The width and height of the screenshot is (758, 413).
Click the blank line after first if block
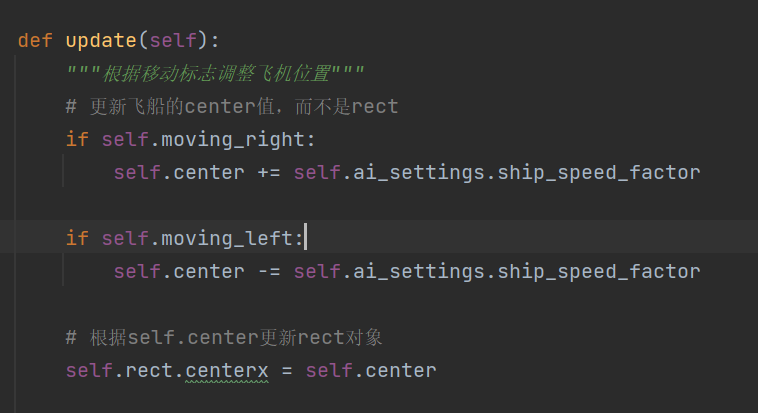pyautogui.click(x=379, y=206)
